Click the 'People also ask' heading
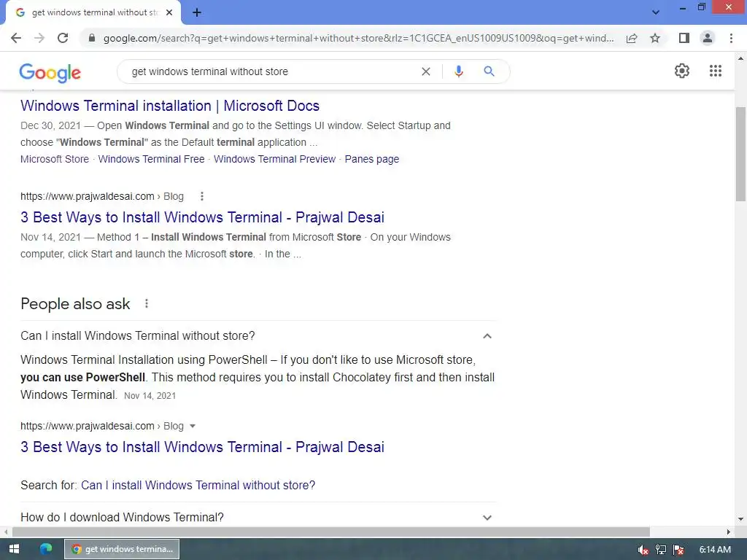This screenshot has width=747, height=560. click(75, 304)
